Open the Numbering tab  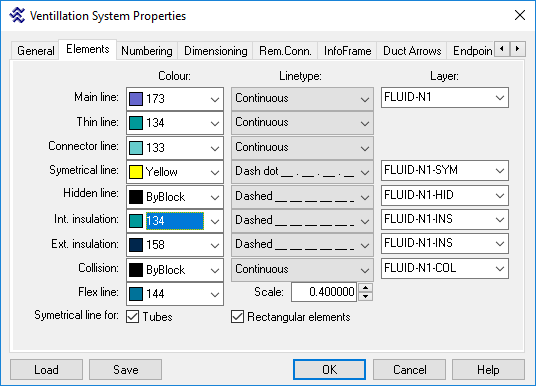(147, 51)
